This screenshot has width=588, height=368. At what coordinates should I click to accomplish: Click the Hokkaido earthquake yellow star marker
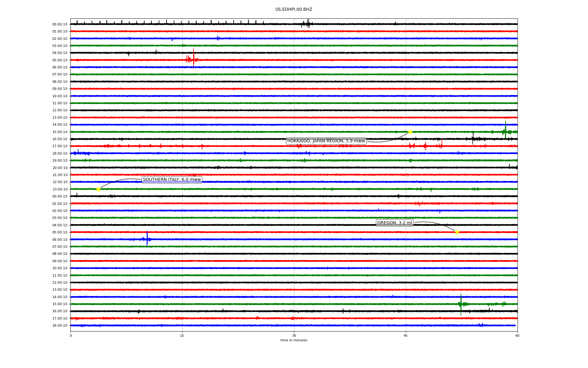pos(410,132)
